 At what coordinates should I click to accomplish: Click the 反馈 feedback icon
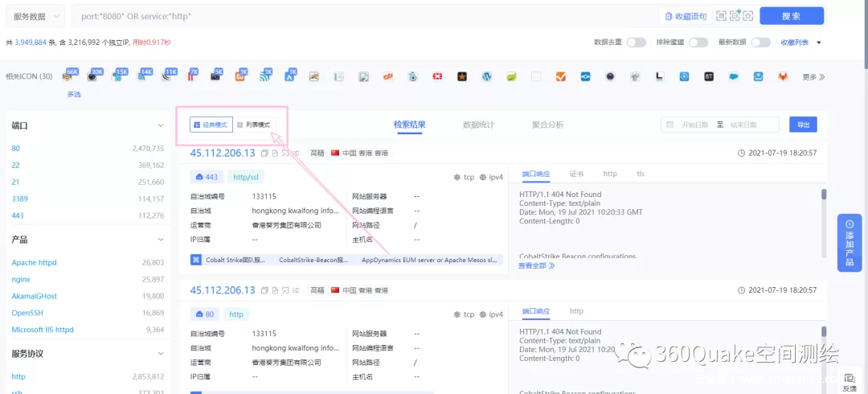pyautogui.click(x=850, y=381)
